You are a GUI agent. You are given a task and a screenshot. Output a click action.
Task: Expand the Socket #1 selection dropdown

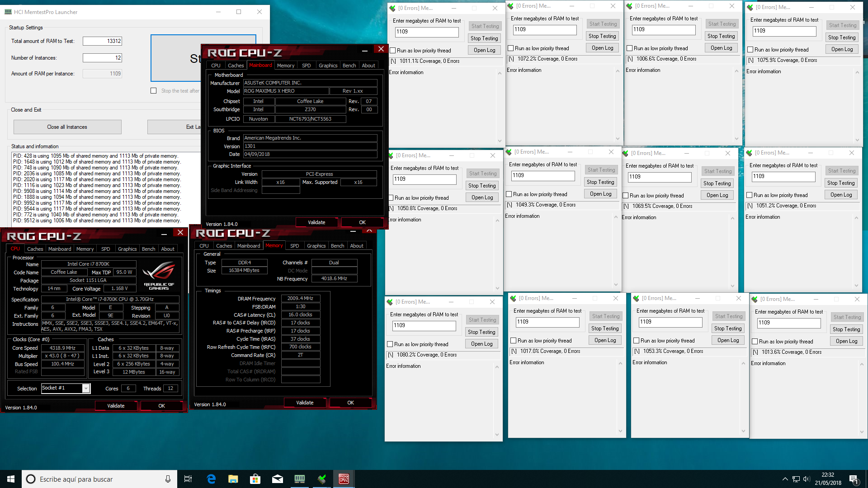tap(86, 388)
